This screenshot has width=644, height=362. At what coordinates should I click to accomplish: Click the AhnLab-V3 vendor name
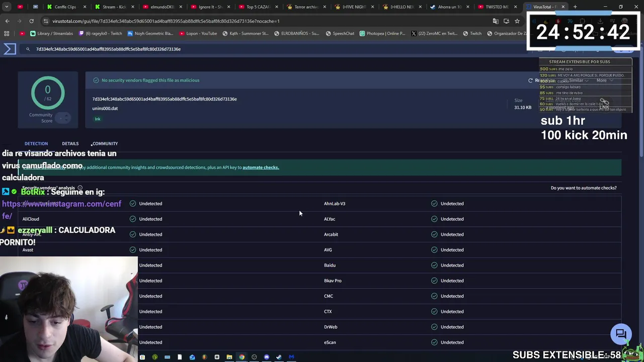335,204
